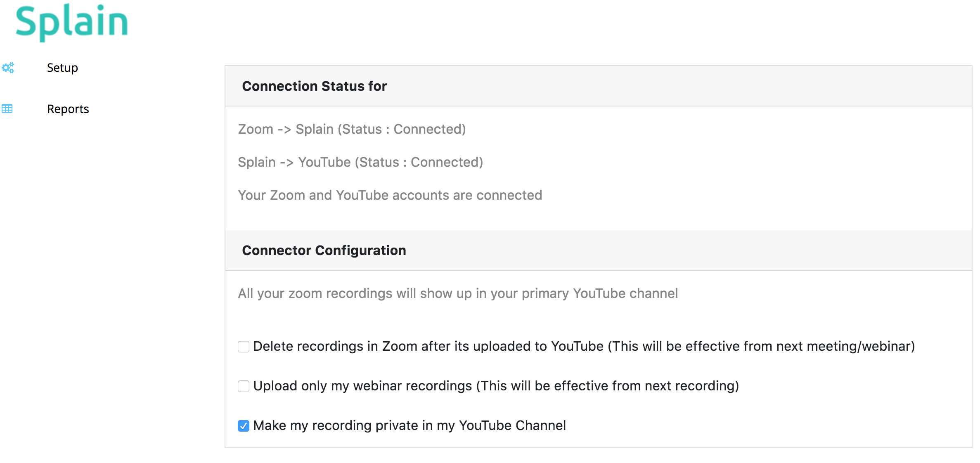Open the Setup menu item
The image size is (980, 463).
62,68
